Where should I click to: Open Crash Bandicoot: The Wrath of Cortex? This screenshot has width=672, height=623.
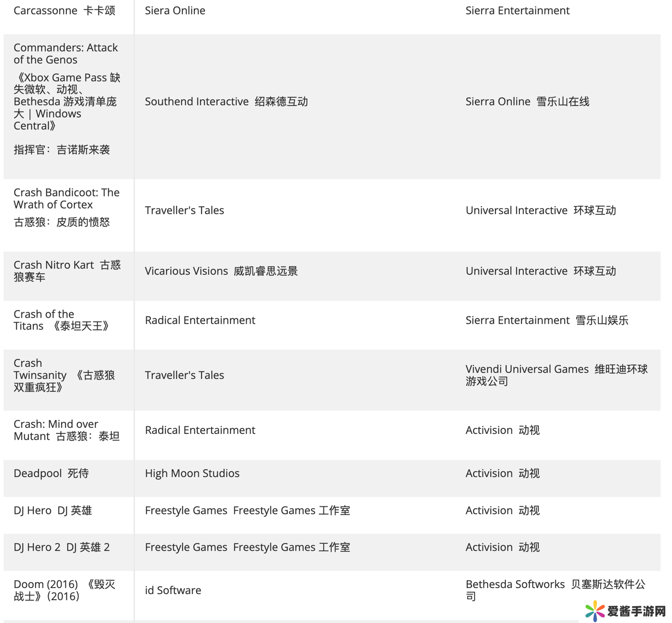pyautogui.click(x=66, y=198)
